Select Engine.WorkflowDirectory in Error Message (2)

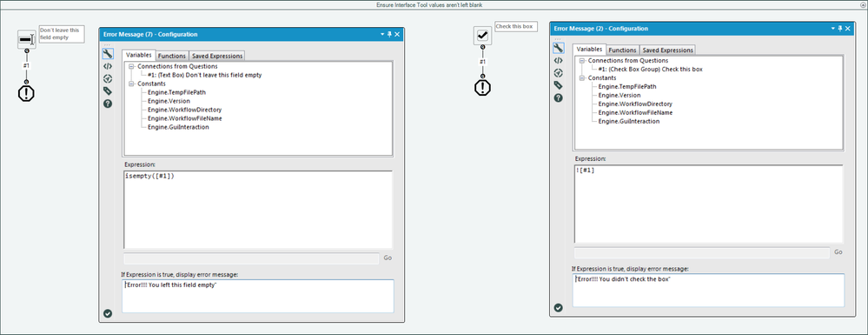point(635,104)
